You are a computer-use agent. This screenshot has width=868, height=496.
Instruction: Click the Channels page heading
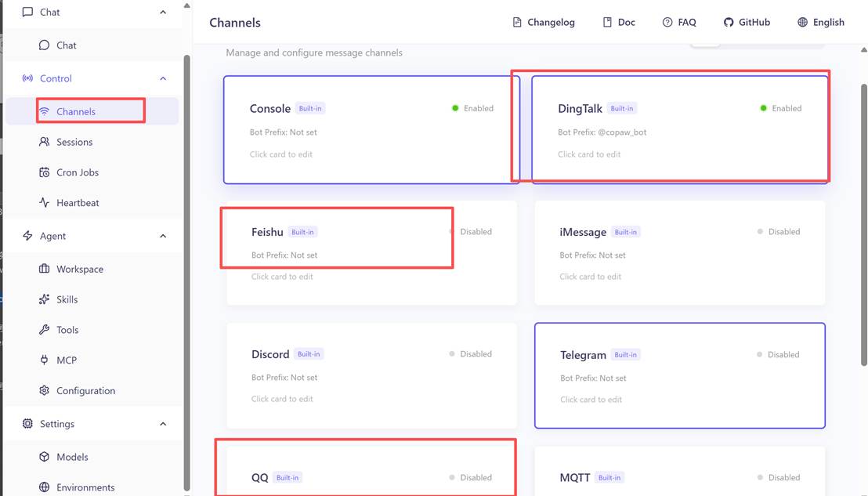[x=235, y=23]
